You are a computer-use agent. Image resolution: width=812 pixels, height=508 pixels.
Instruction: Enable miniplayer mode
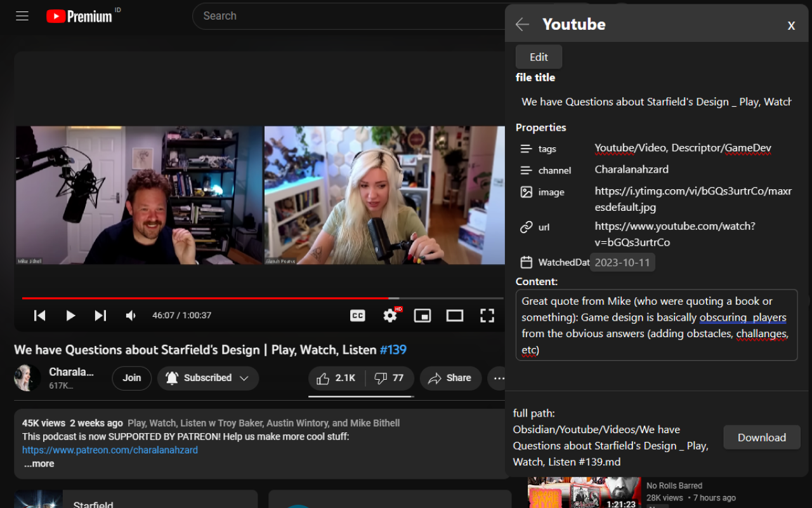[x=422, y=316]
